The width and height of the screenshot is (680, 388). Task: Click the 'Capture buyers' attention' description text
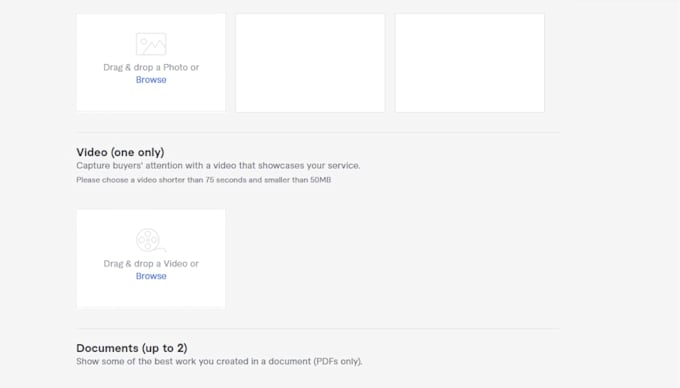pos(218,166)
